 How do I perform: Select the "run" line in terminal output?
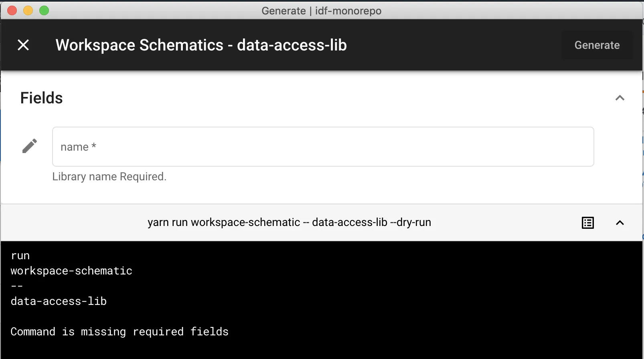pyautogui.click(x=20, y=256)
